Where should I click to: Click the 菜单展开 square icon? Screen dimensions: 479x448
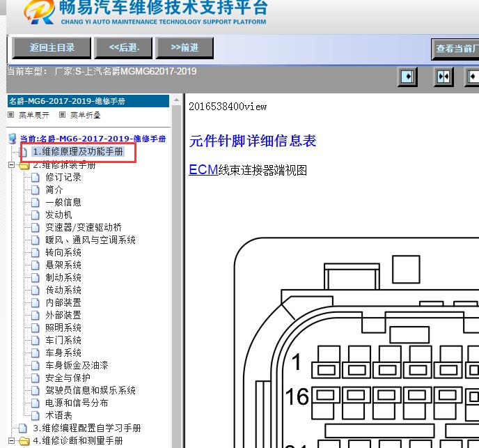[x=11, y=115]
